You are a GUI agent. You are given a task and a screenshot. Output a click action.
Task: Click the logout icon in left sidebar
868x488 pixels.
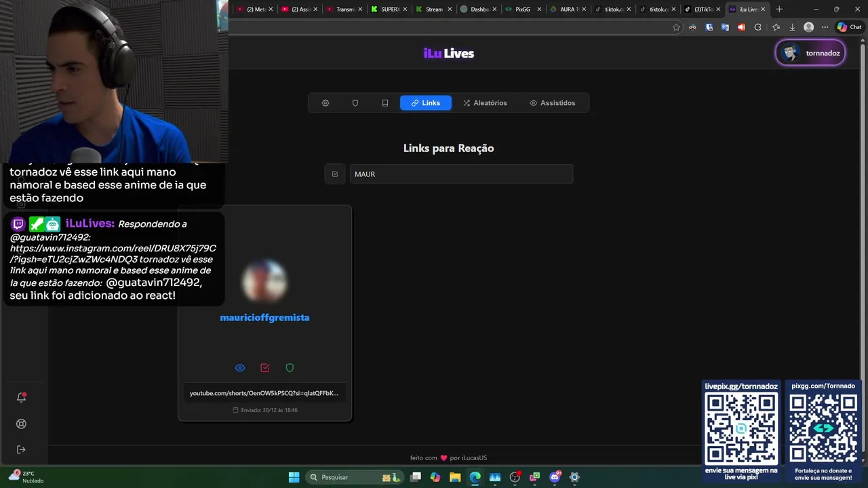click(x=21, y=449)
